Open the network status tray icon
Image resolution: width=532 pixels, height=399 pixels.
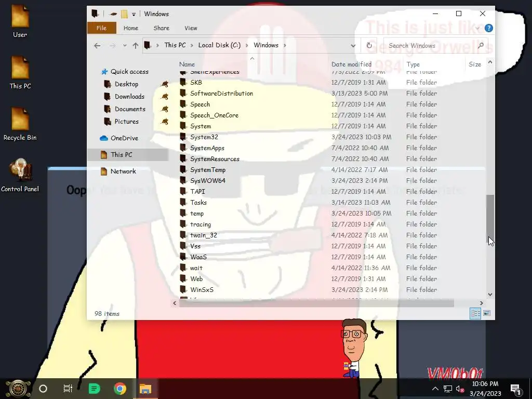(447, 389)
